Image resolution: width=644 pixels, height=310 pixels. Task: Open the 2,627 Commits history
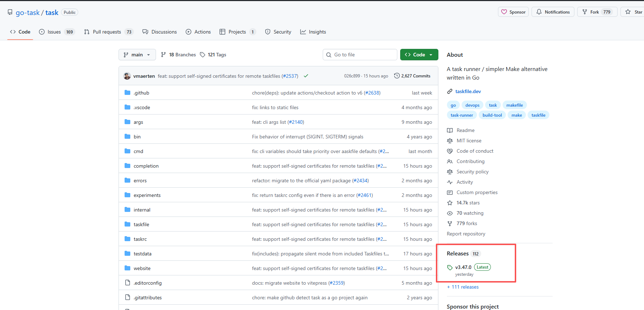click(412, 76)
